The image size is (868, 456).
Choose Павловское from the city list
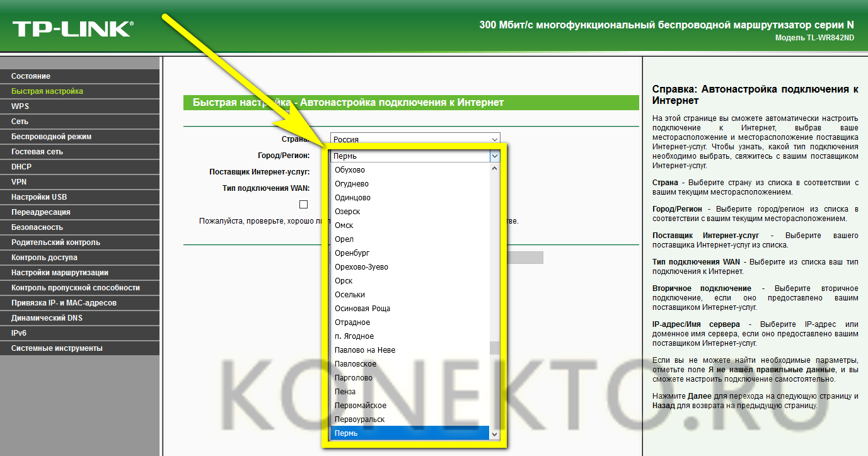(x=410, y=364)
